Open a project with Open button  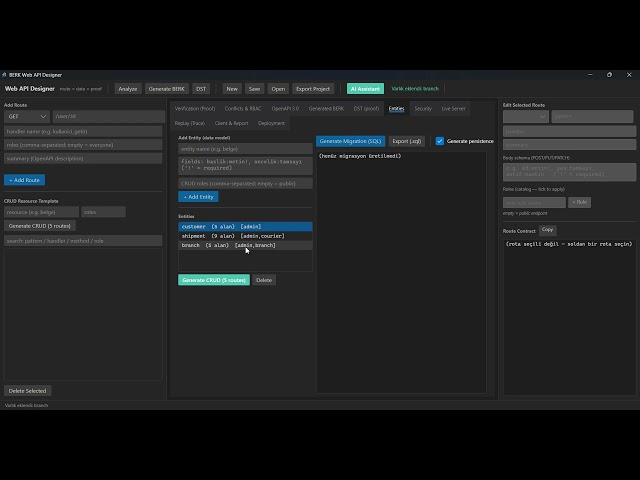coord(278,89)
